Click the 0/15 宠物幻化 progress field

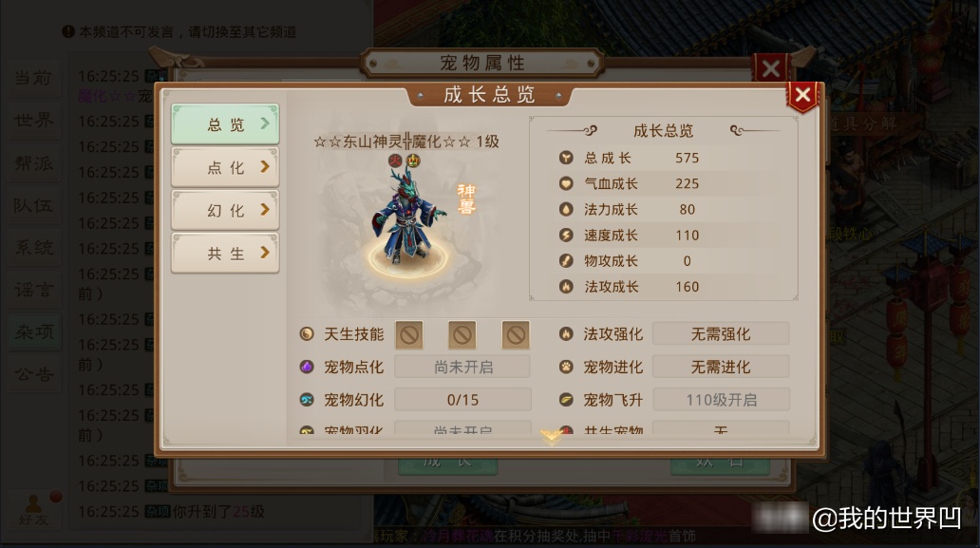click(x=462, y=400)
